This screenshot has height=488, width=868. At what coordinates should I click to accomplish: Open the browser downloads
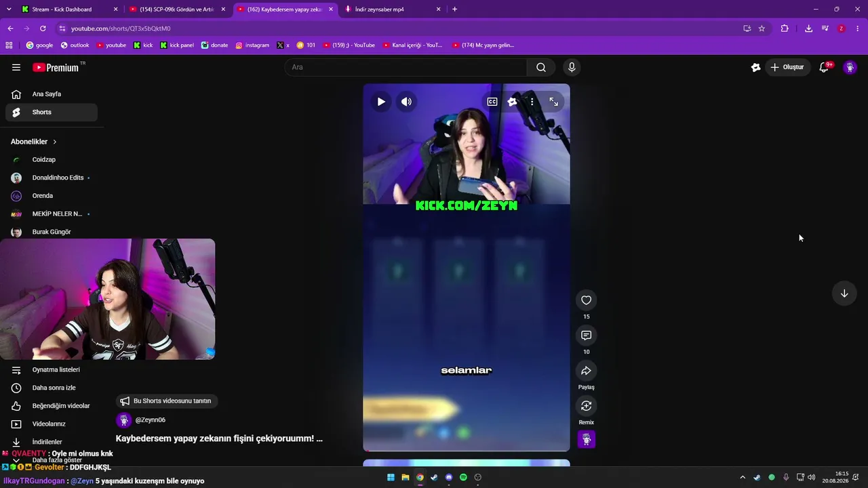point(808,28)
